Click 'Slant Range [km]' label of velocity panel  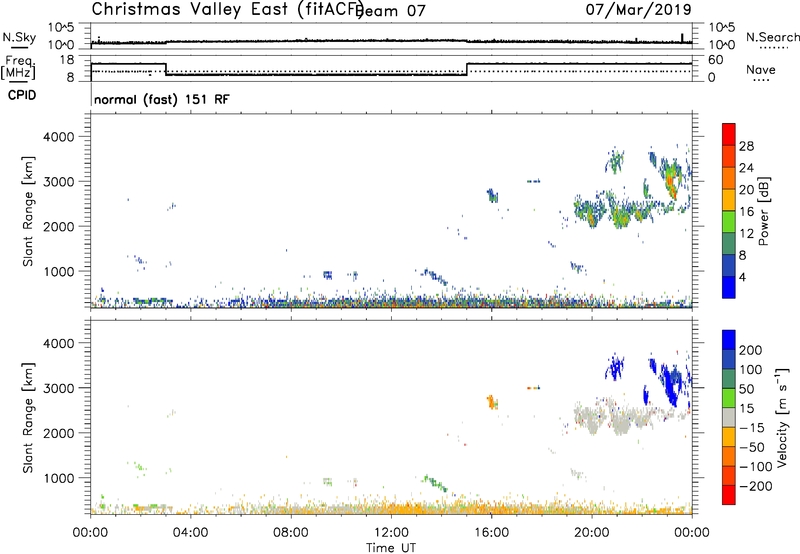[x=28, y=418]
